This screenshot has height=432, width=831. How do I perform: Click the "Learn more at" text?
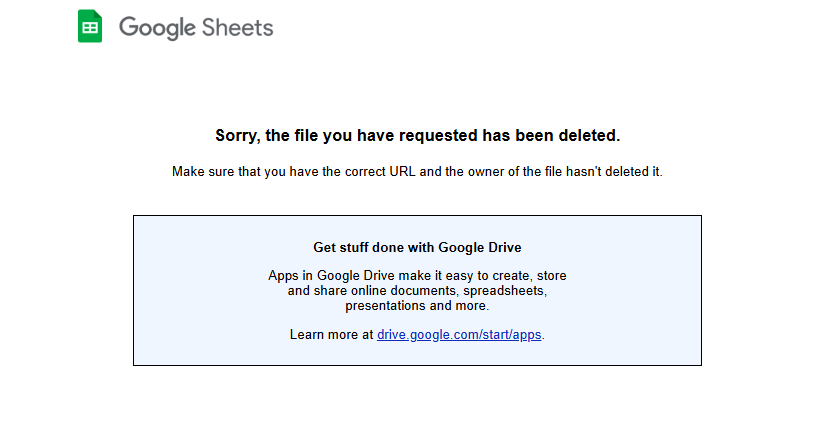(x=331, y=334)
